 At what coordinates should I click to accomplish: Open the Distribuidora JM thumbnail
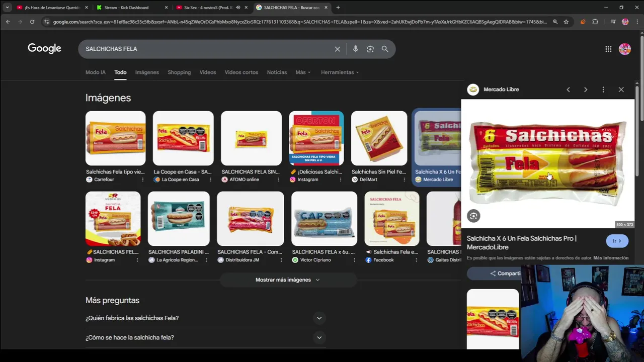(251, 219)
